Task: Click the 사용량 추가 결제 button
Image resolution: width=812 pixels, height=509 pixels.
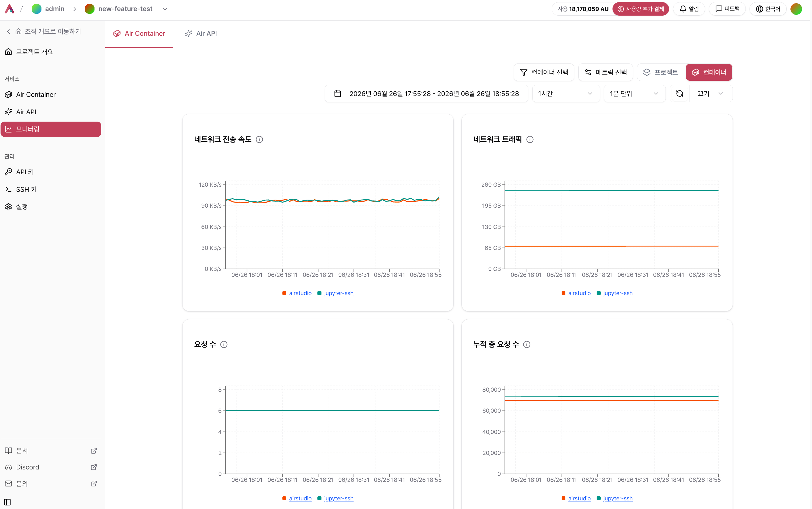Action: coord(640,9)
